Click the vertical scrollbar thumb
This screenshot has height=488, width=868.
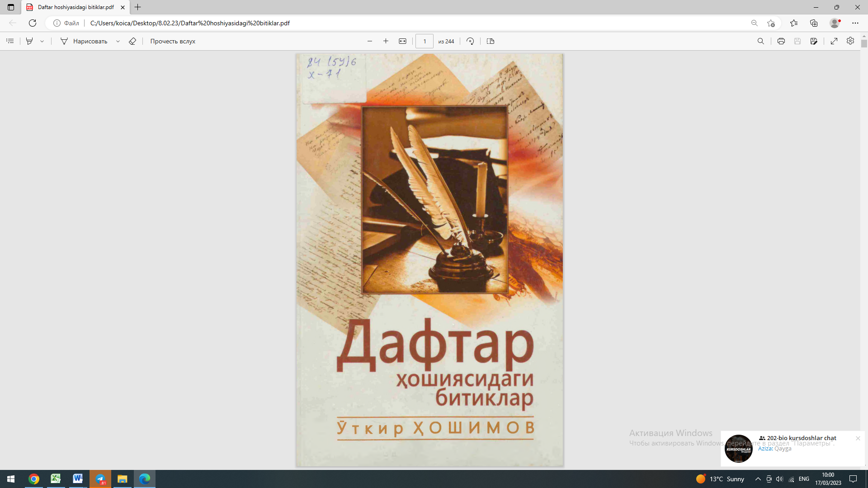click(864, 44)
